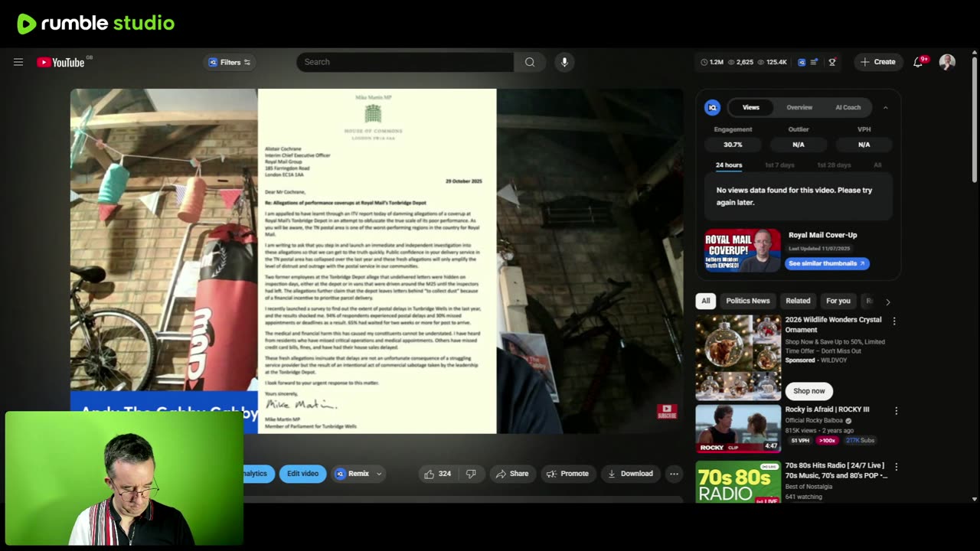980x551 pixels.
Task: Click the Shop now button
Action: pyautogui.click(x=809, y=391)
